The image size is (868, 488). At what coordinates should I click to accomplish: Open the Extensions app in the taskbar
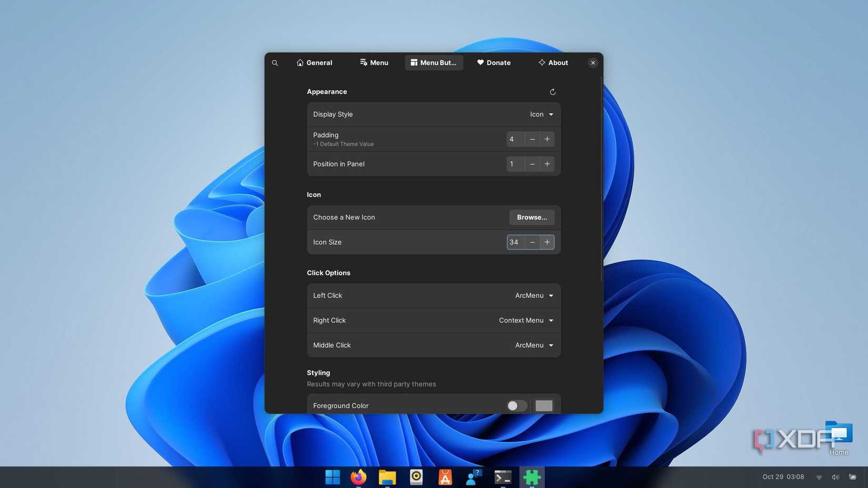tap(531, 477)
